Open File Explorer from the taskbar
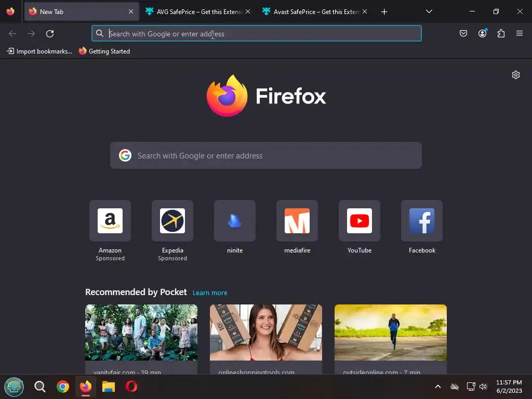The image size is (532, 399). [x=109, y=387]
